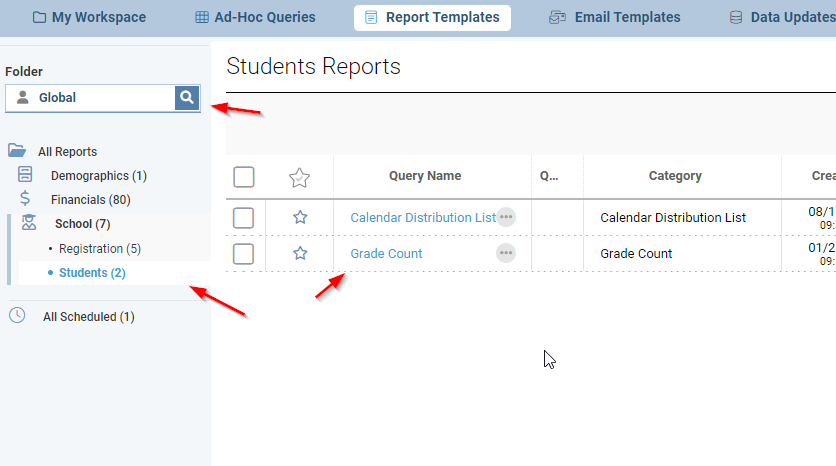Select Demographics (1) folder
This screenshot has height=466, width=836.
99,176
